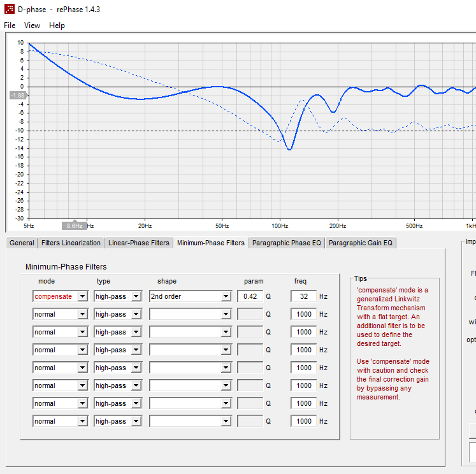Open the compensate mode dropdown in row one
This screenshot has height=474, width=476.
click(x=61, y=296)
